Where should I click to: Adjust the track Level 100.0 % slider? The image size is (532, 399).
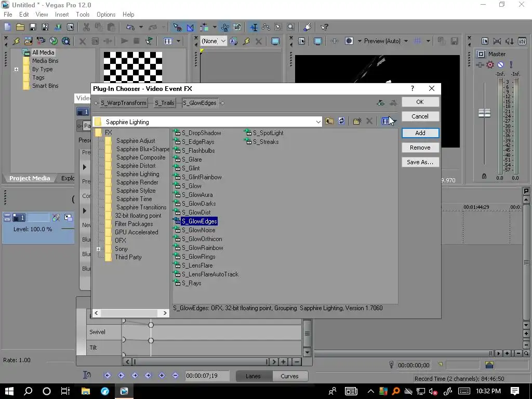pos(68,229)
